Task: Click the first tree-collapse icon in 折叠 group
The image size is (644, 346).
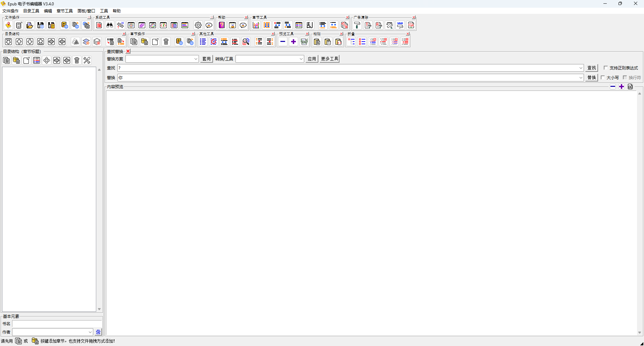Action: coord(351,42)
